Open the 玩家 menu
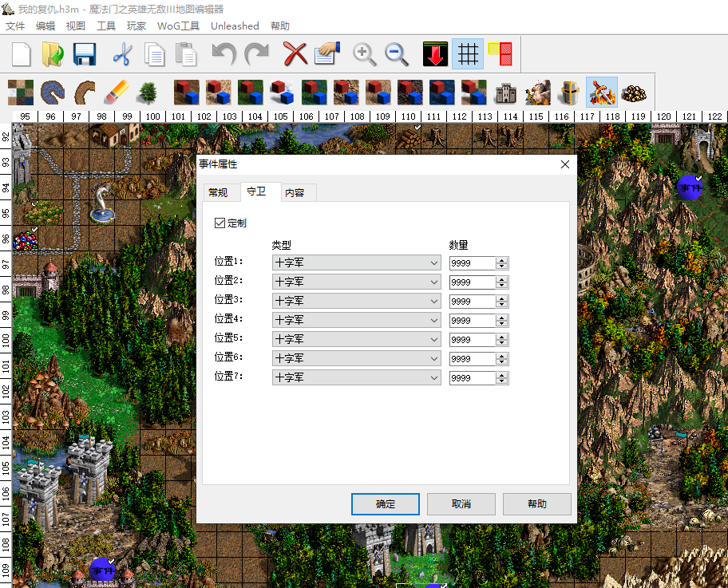728x588 pixels. [136, 26]
